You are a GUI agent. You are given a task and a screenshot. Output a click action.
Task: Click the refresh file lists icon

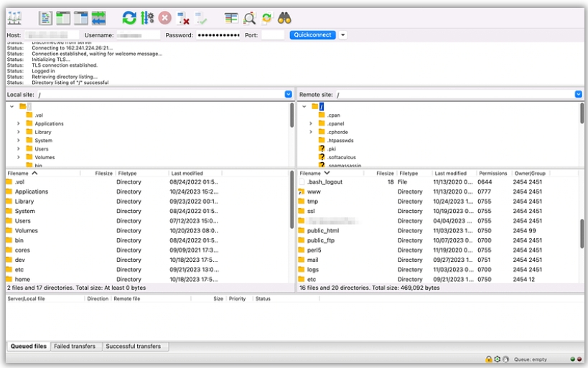(x=129, y=18)
